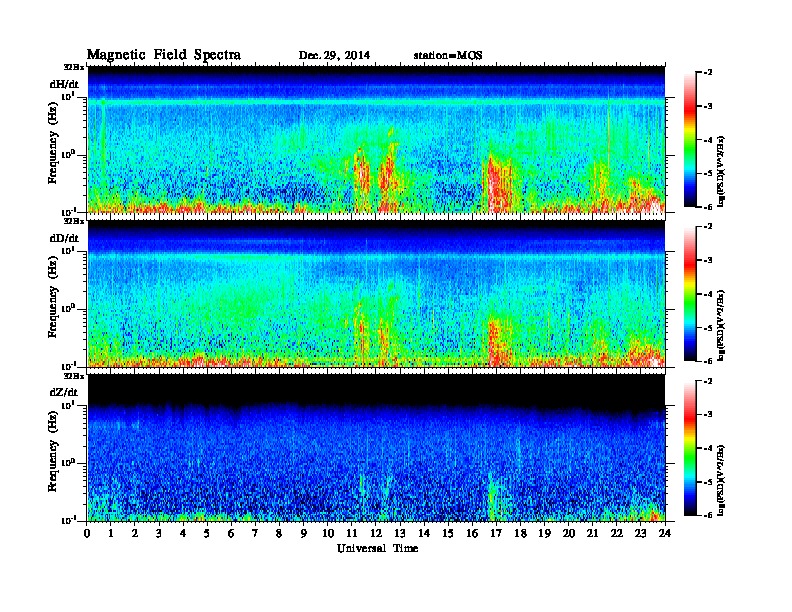Click hour '5' on the time axis

207,534
